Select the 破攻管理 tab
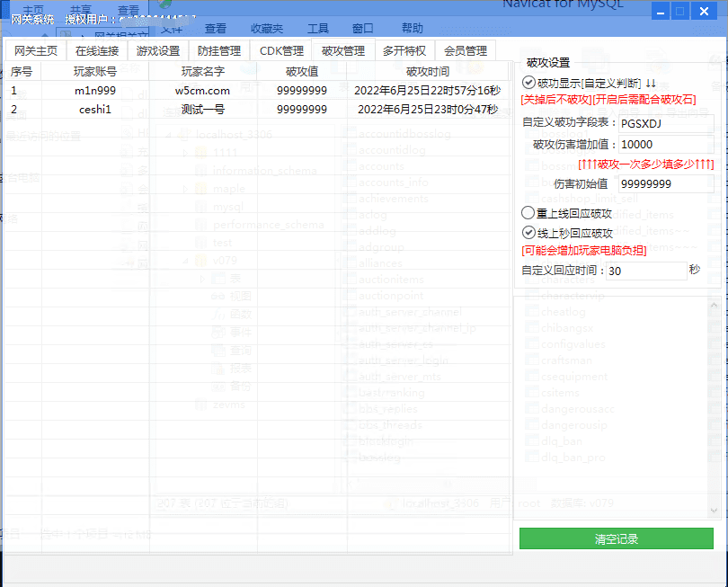The width and height of the screenshot is (728, 587). click(343, 50)
